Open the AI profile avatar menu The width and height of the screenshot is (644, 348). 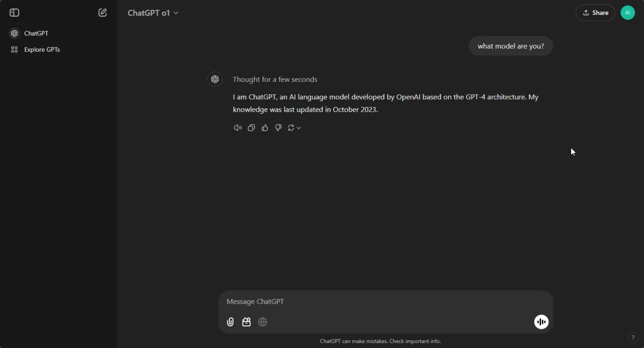[x=628, y=13]
